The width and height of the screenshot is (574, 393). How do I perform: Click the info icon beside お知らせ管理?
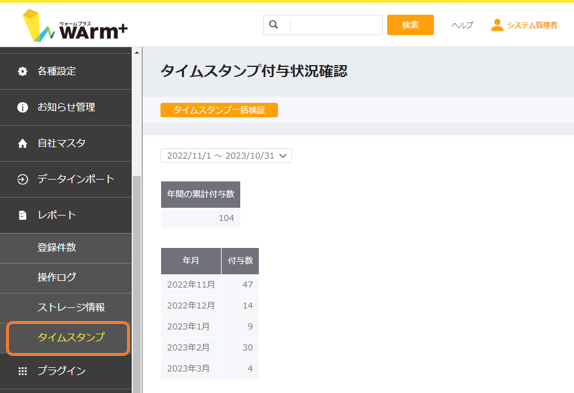pyautogui.click(x=23, y=107)
